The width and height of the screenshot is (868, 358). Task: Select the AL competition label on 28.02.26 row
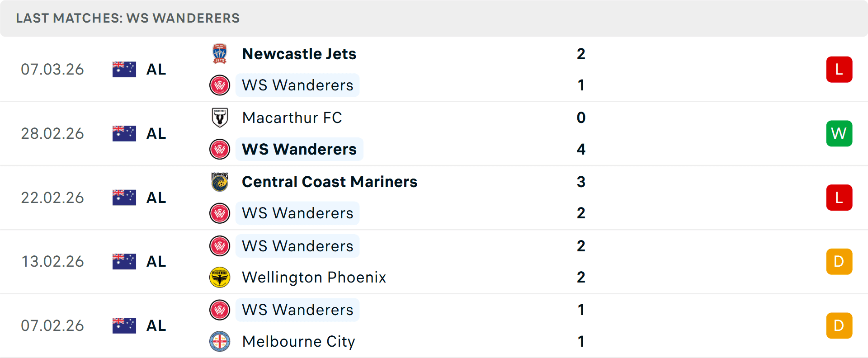(x=156, y=133)
